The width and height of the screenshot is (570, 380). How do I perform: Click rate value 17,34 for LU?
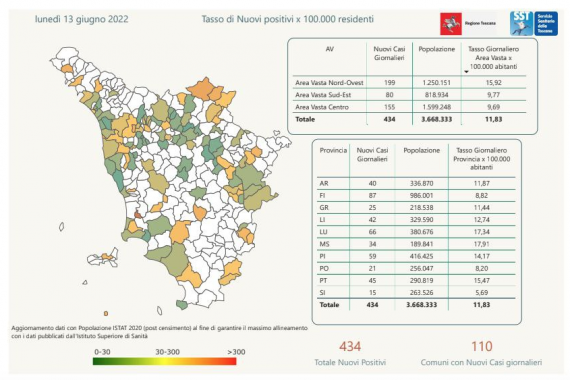[482, 232]
